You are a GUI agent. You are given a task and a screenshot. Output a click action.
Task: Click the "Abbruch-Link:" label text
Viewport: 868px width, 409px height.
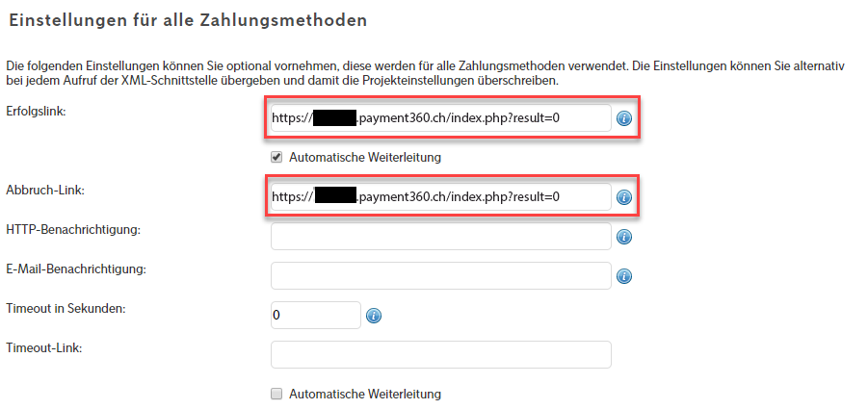(x=45, y=191)
